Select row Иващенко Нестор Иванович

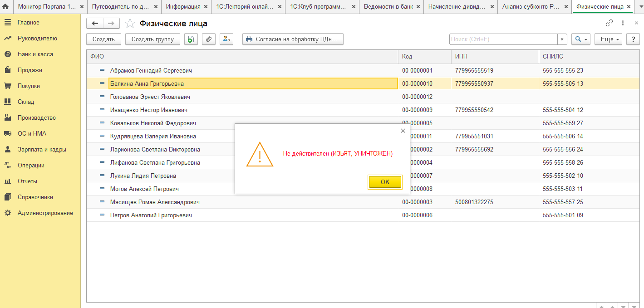tap(363, 110)
